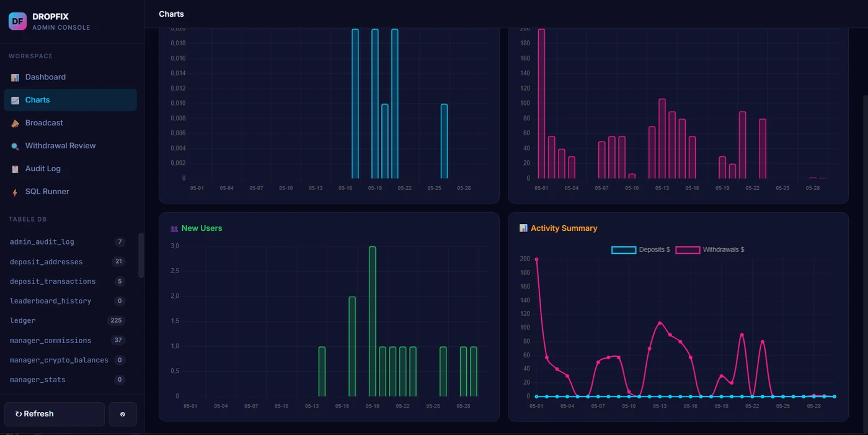Open the leaderboard_history table
Viewport: 868px width, 435px height.
pos(68,301)
